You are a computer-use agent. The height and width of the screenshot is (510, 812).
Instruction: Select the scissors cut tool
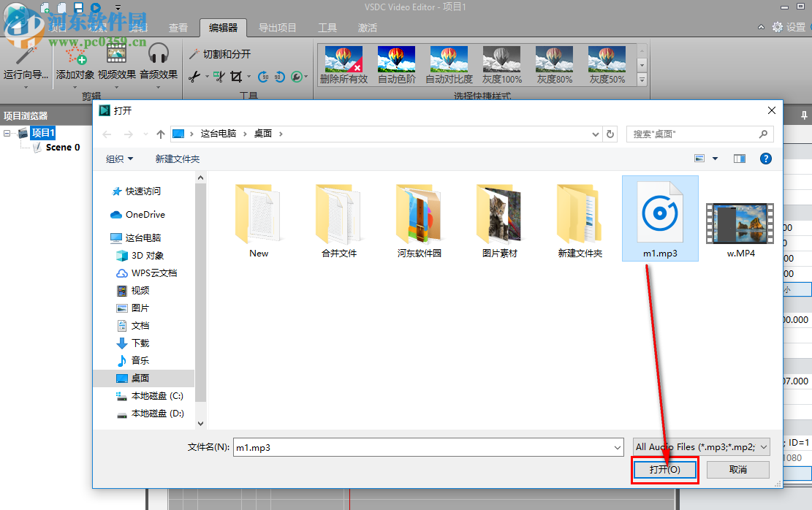tap(194, 77)
